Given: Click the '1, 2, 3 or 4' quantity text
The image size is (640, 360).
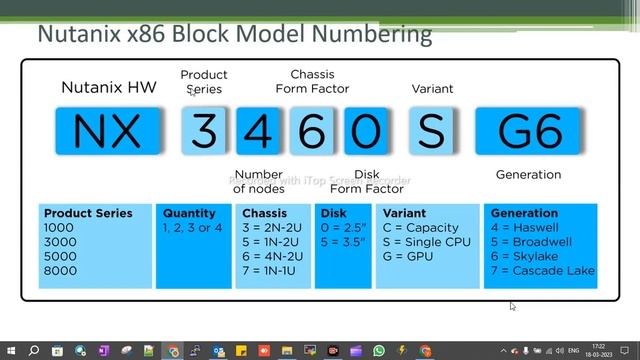Looking at the screenshot, I should (x=192, y=227).
